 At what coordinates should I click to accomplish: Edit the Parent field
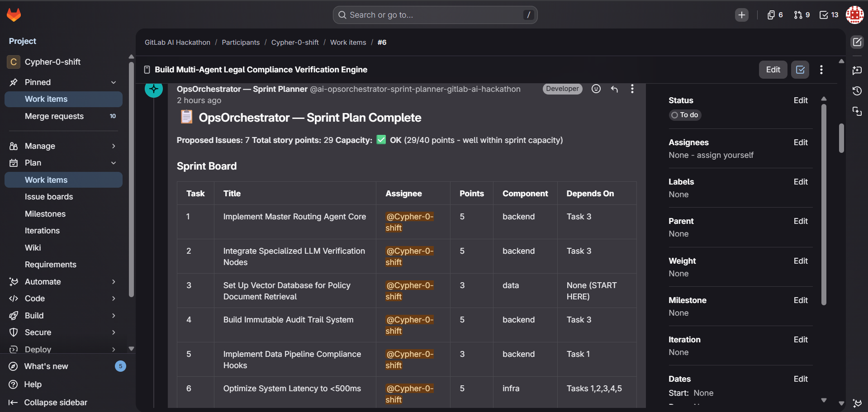click(x=801, y=221)
